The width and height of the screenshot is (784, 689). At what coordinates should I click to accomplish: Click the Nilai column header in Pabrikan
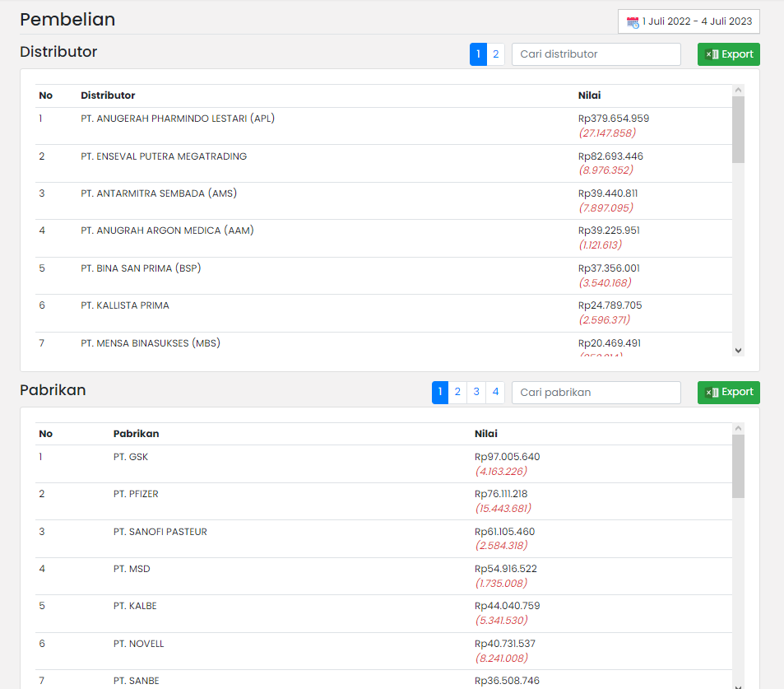pos(486,434)
